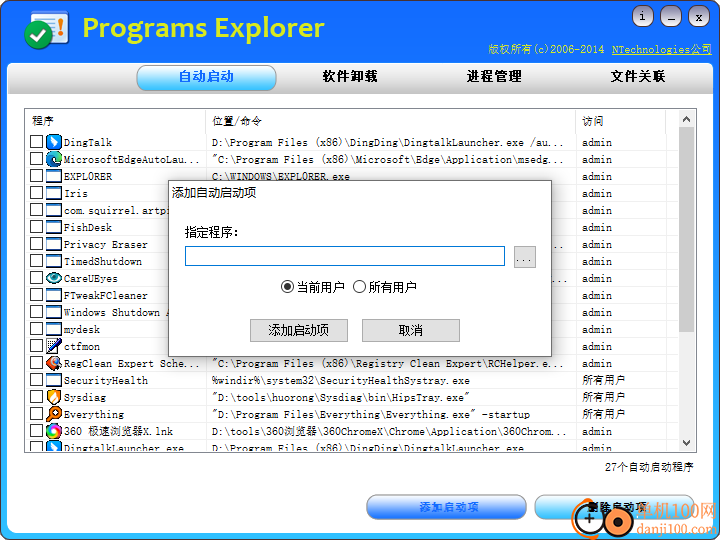The width and height of the screenshot is (720, 540).
Task: Click the com.squirrel row icon
Action: (x=54, y=210)
